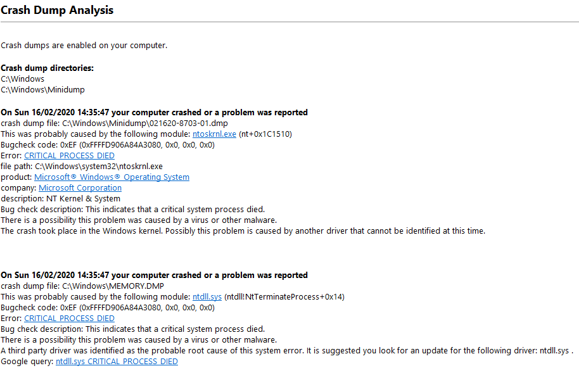This screenshot has width=579, height=392.
Task: Click the 'Crash dump directories:' label
Action: point(48,68)
